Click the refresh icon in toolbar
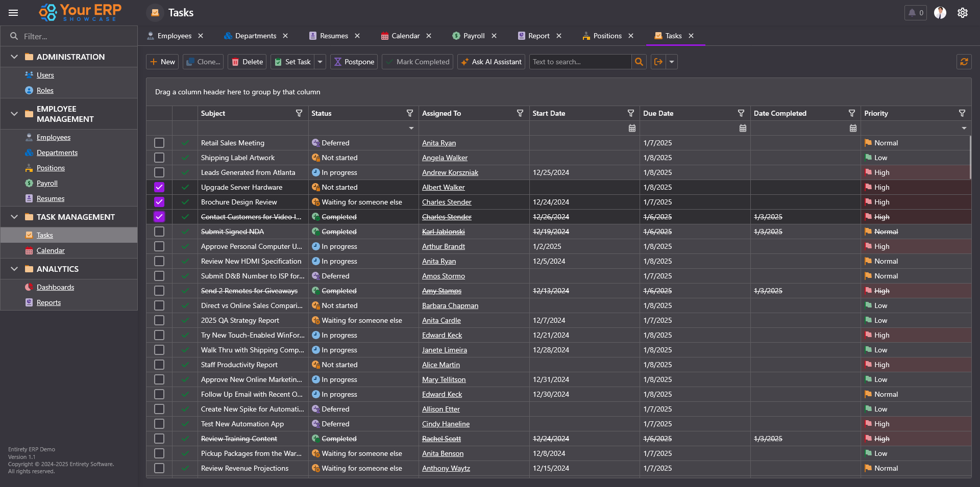This screenshot has height=487, width=980. click(964, 62)
